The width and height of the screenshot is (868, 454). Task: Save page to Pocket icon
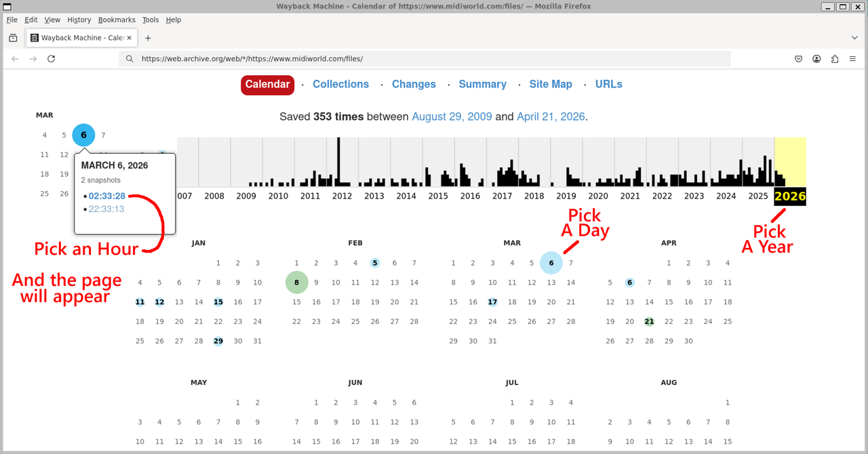799,59
